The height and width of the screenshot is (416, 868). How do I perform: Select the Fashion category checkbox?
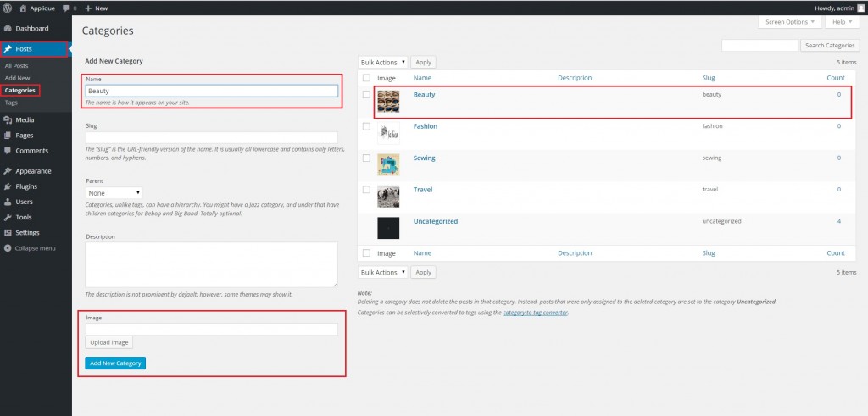pyautogui.click(x=366, y=126)
